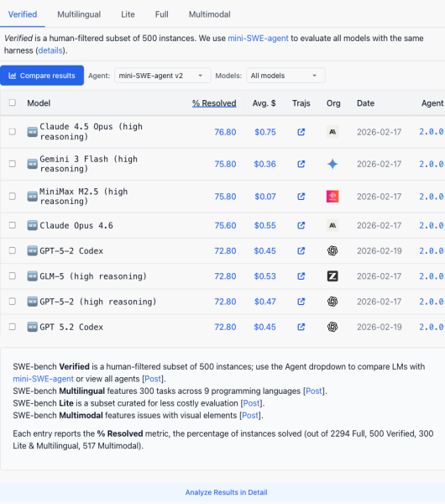Click NEW badge beside MiniMax M2.5
The image size is (445, 504).
[33, 197]
